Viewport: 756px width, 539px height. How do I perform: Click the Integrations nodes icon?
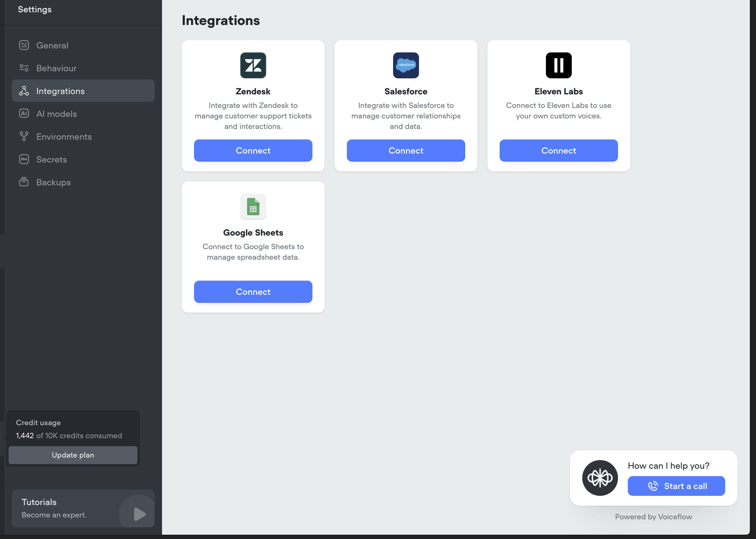coord(24,91)
